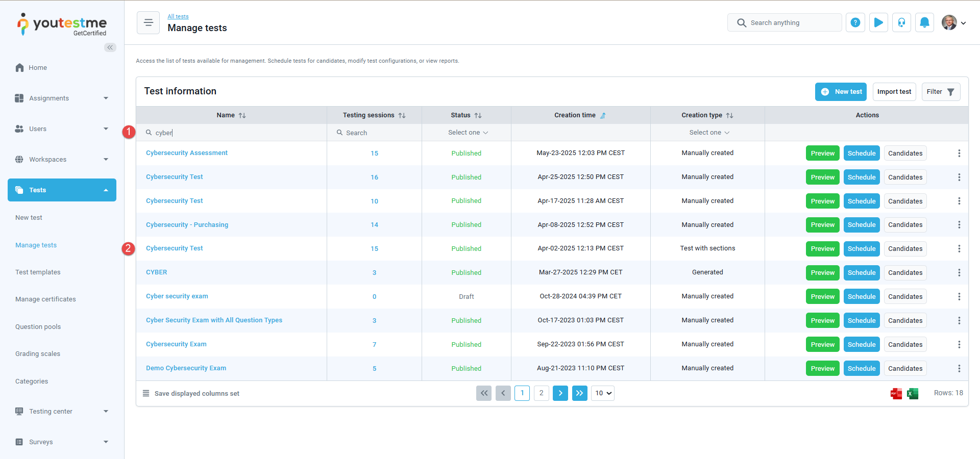Open the help question mark icon
Screen dimensions: 980x459
(x=855, y=22)
